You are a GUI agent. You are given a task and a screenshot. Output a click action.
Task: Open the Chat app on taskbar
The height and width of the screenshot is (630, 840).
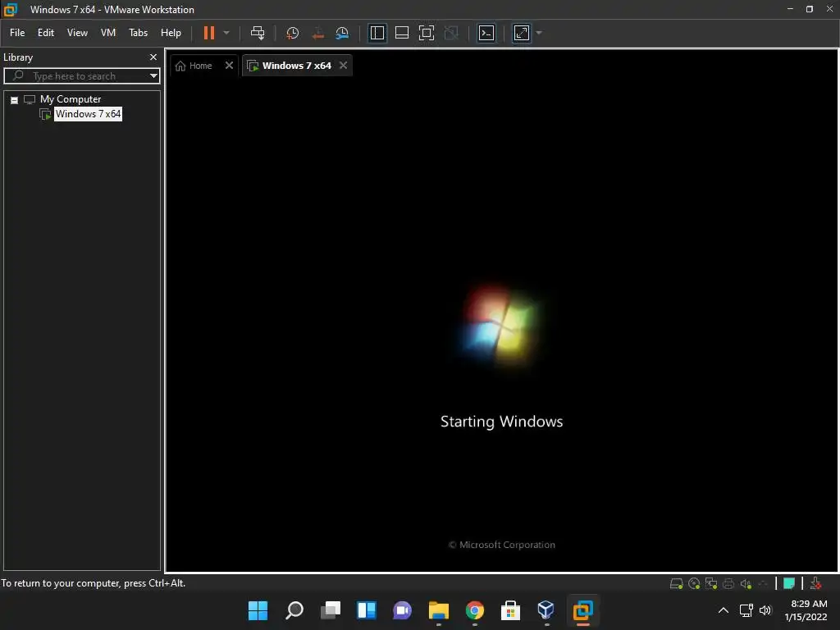(402, 610)
